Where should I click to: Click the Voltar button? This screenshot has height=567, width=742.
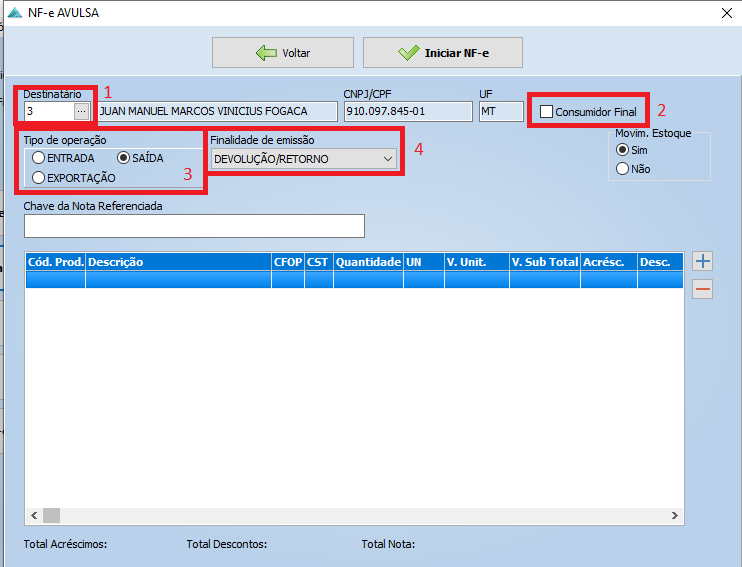(x=283, y=53)
